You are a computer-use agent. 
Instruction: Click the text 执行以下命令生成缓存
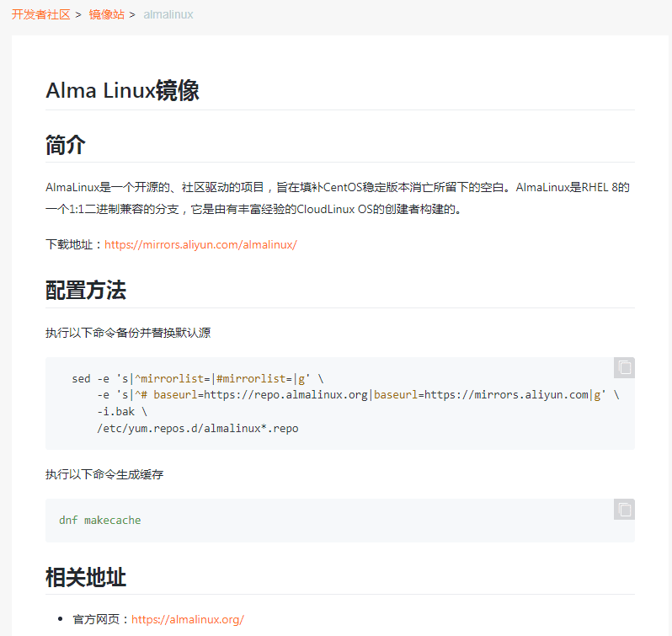point(104,474)
